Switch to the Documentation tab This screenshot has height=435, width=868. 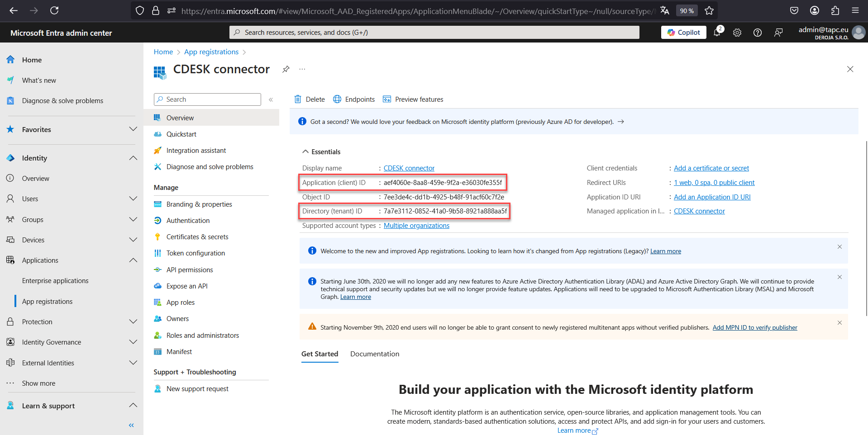(x=375, y=354)
